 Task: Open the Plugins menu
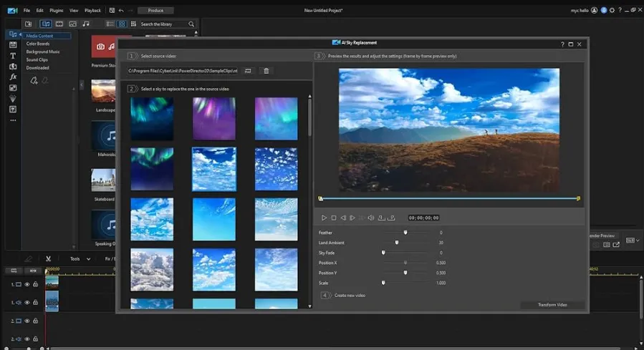click(57, 11)
